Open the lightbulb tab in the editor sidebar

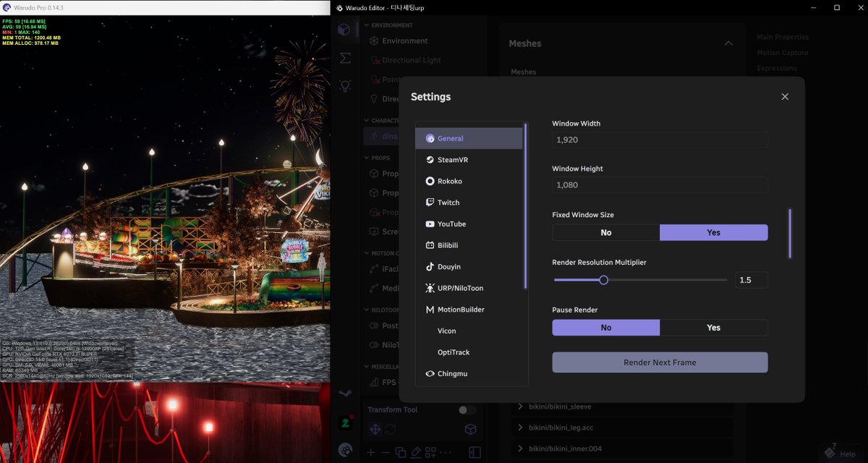click(x=345, y=86)
